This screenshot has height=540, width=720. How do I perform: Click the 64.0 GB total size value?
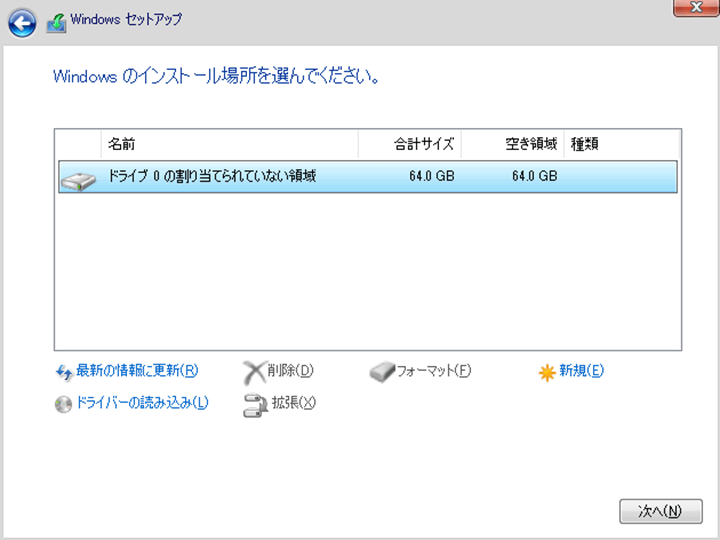(x=432, y=176)
